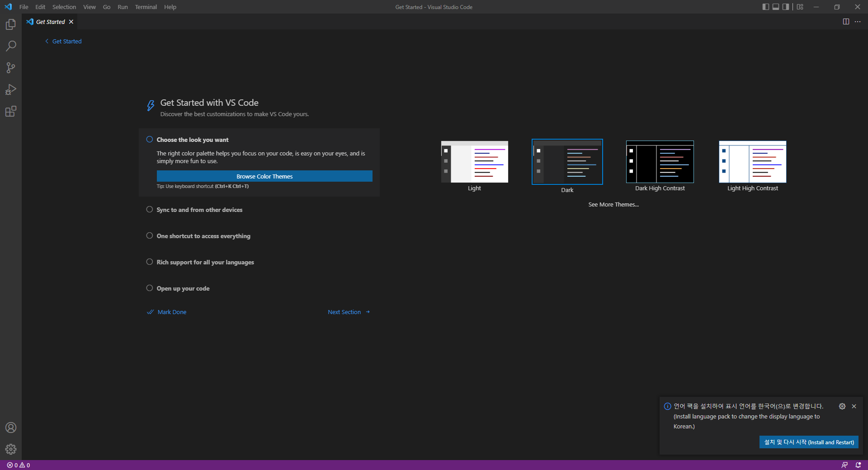Click the lightning bolt Get Started icon
This screenshot has width=868, height=470.
(151, 106)
